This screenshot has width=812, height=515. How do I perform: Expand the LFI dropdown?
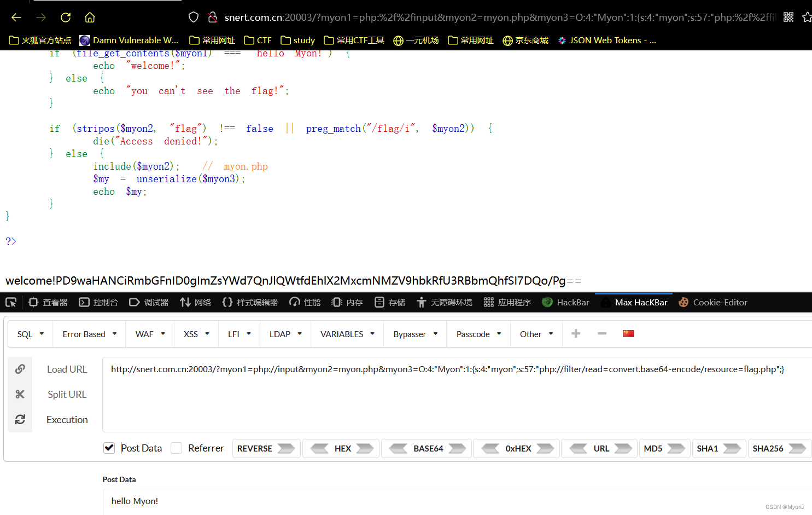click(x=239, y=334)
